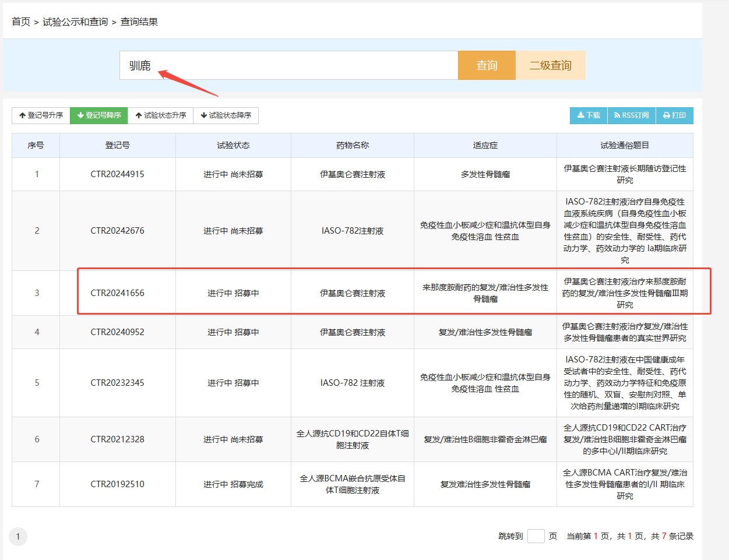Focus the search box containing 驯鹿

pos(288,65)
